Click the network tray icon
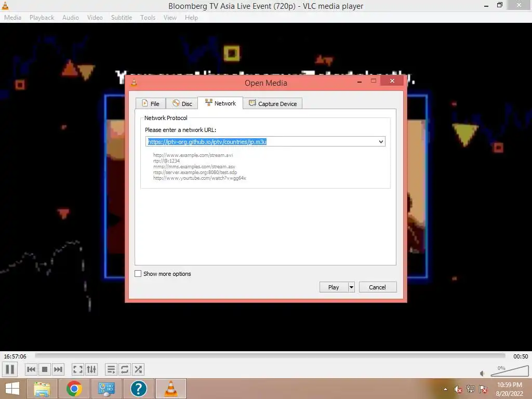 pyautogui.click(x=471, y=389)
